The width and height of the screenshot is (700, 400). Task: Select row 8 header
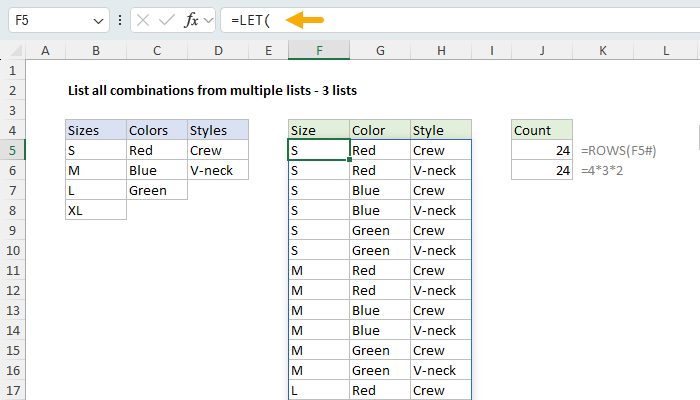[12, 210]
